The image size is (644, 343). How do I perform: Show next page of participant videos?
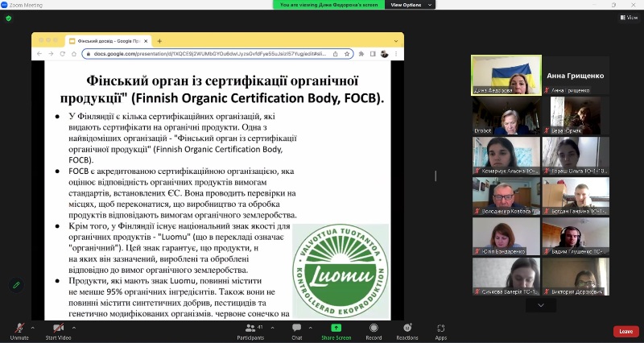coord(540,305)
